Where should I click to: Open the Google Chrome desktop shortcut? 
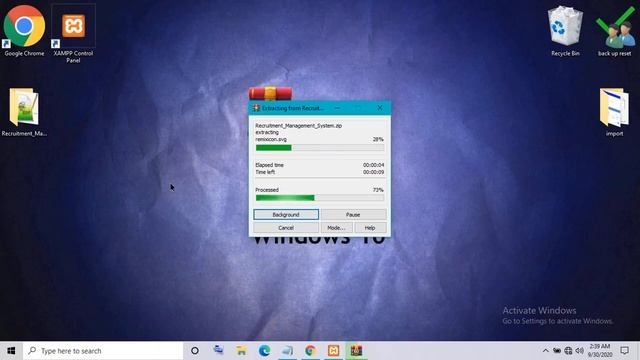(x=24, y=31)
